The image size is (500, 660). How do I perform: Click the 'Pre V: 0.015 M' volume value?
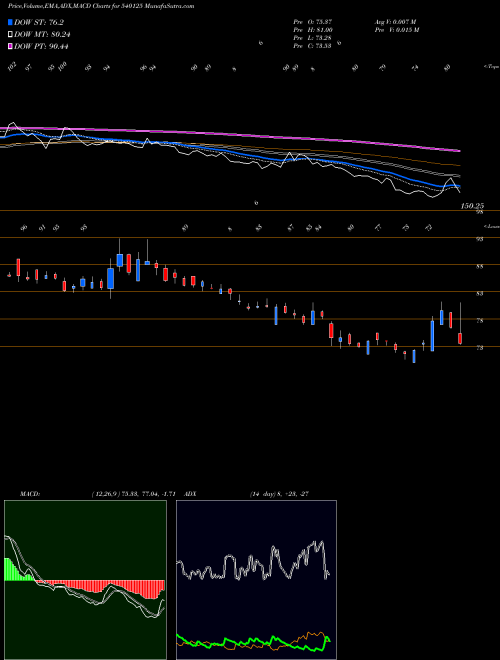point(398,30)
